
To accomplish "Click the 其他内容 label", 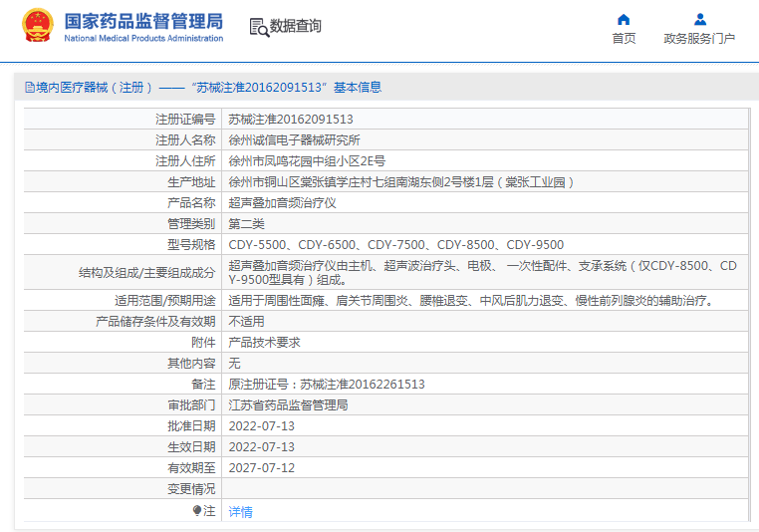I will 191,363.
